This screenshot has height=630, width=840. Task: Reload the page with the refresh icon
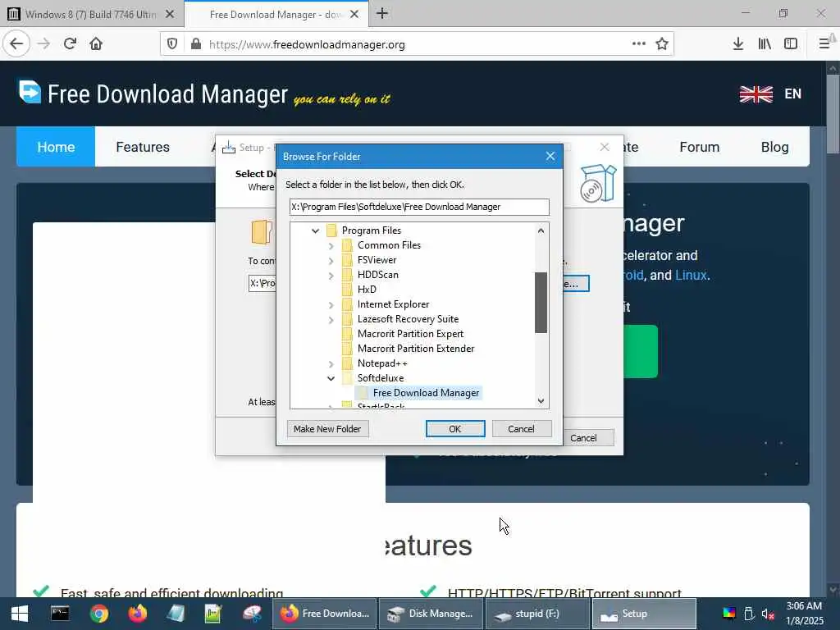[70, 44]
